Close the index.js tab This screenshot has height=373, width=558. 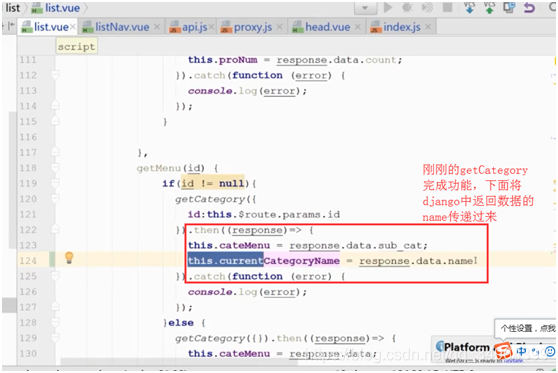428,27
